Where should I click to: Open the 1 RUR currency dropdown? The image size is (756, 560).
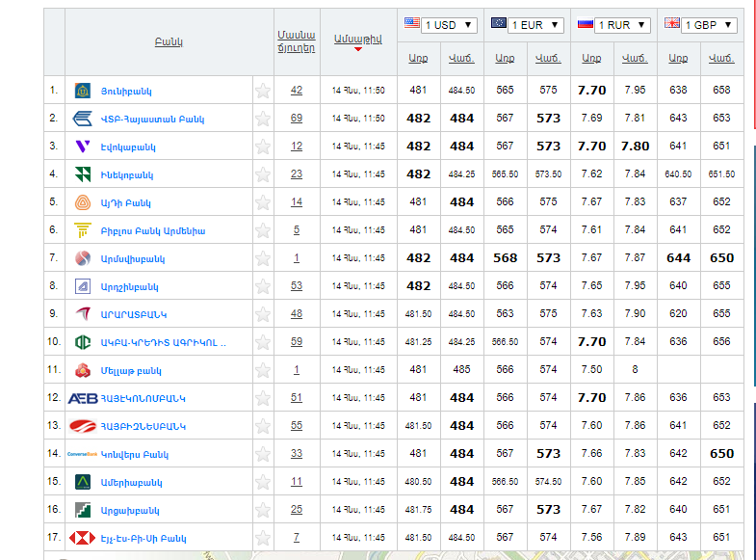[x=622, y=25]
